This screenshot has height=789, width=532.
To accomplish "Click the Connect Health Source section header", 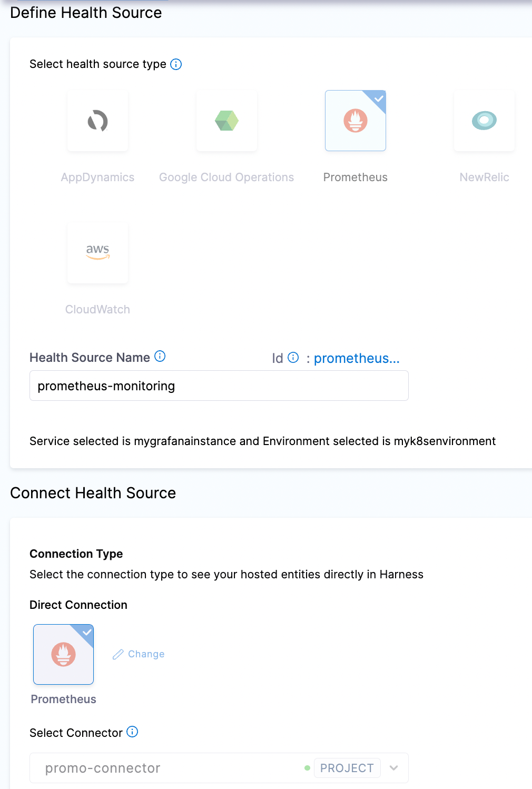I will [x=93, y=493].
